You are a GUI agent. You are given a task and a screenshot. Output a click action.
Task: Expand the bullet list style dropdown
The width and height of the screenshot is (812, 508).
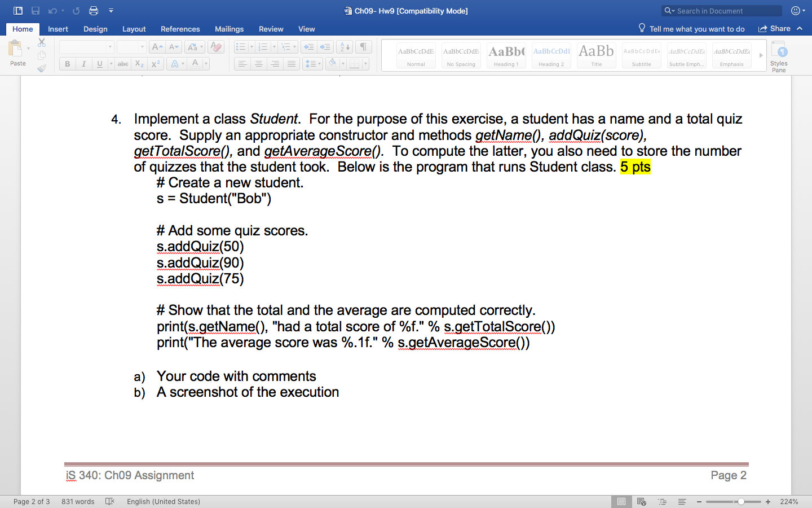pos(251,46)
